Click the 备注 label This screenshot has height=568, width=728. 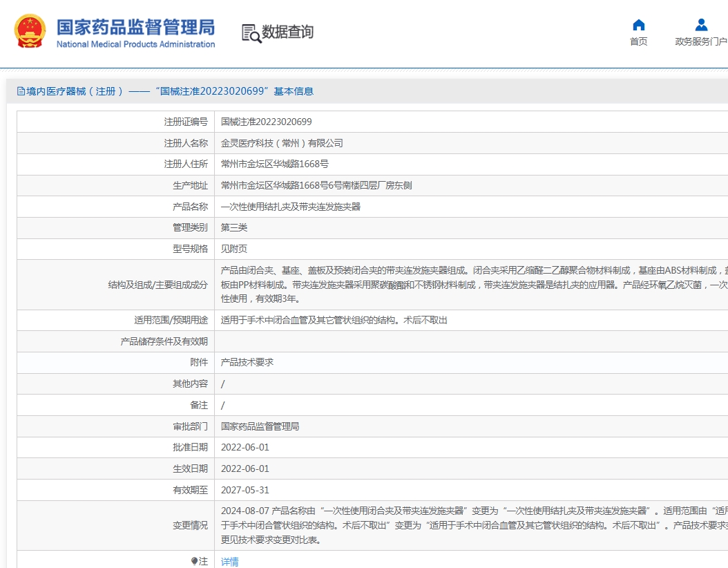199,405
